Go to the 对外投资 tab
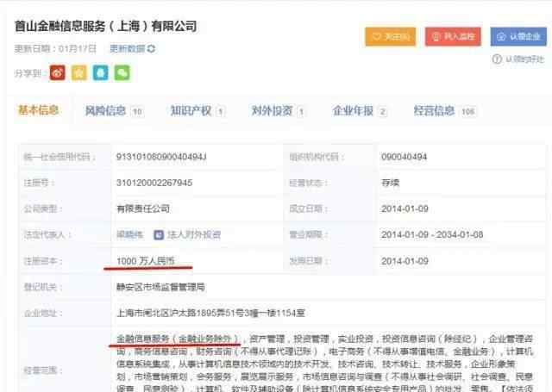 pyautogui.click(x=278, y=111)
